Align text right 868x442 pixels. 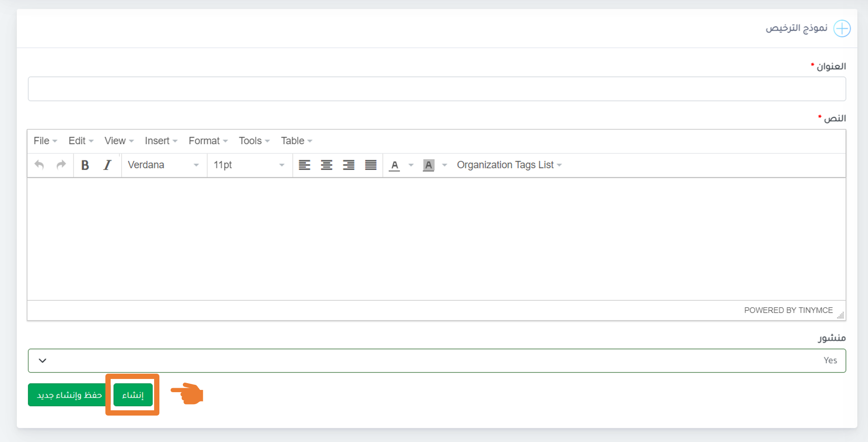pos(349,165)
